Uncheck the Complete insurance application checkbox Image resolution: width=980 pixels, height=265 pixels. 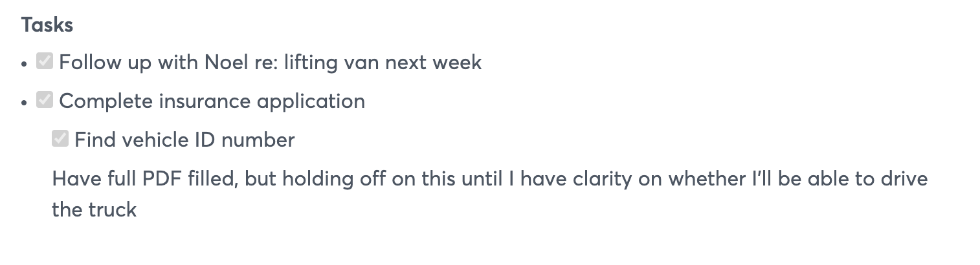coord(45,101)
